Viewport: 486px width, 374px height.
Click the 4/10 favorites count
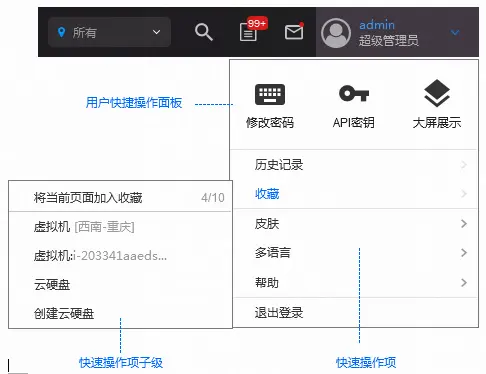(x=213, y=198)
